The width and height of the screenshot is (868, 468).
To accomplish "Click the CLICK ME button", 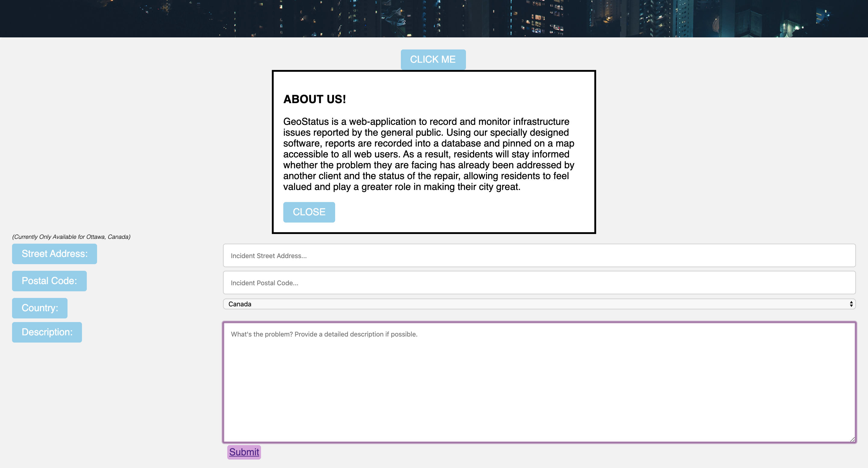I will click(433, 59).
